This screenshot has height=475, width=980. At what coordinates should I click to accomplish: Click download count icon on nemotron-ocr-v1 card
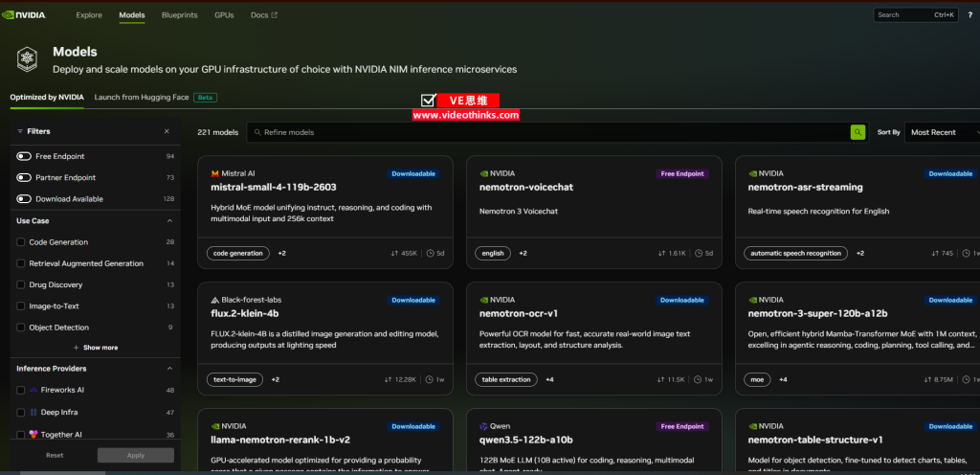click(661, 379)
